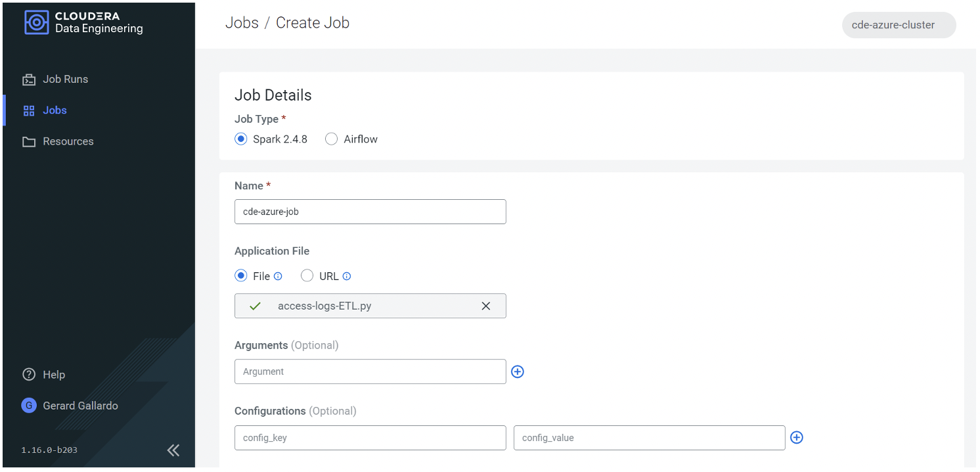Click the Resources folder icon
980x472 pixels.
point(29,141)
